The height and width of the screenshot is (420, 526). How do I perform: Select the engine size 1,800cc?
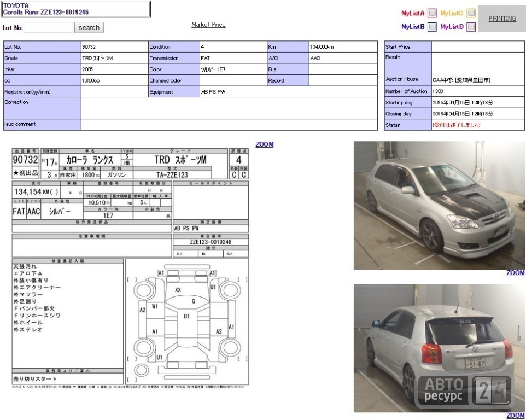click(x=91, y=80)
